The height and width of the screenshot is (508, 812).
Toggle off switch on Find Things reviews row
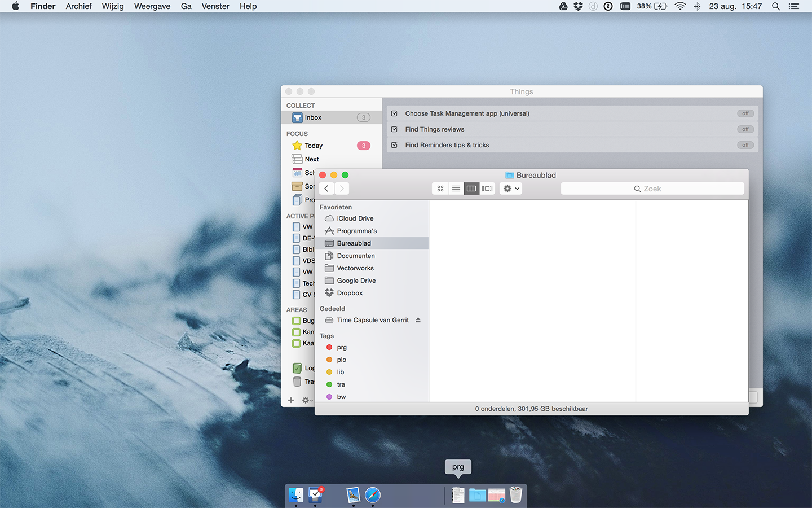pos(745,129)
